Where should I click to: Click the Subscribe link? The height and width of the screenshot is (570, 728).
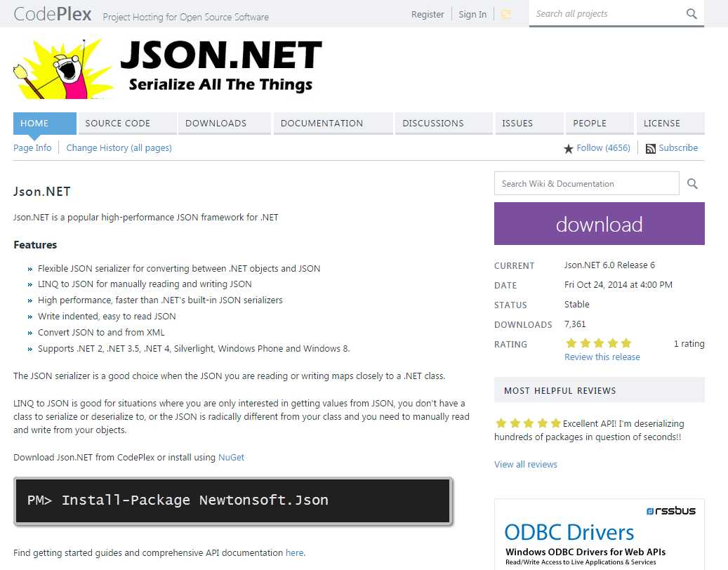tap(678, 148)
